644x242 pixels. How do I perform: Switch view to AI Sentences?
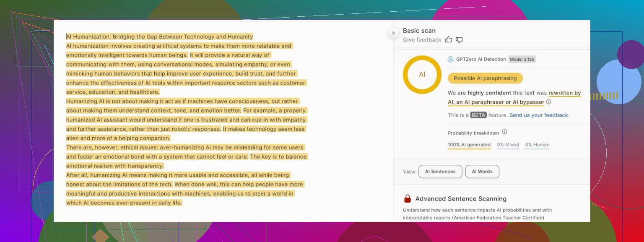440,172
